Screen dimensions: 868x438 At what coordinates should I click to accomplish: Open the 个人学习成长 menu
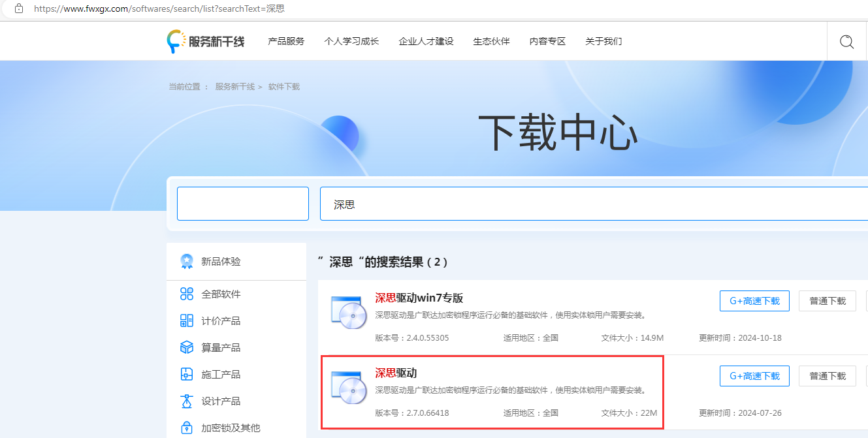(351, 41)
